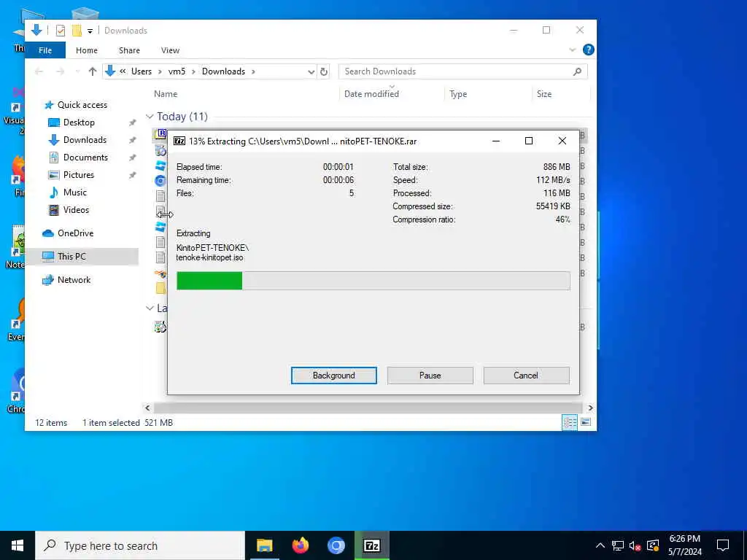Image resolution: width=747 pixels, height=560 pixels.
Task: Open OneDrive in navigation pane
Action: (x=75, y=233)
